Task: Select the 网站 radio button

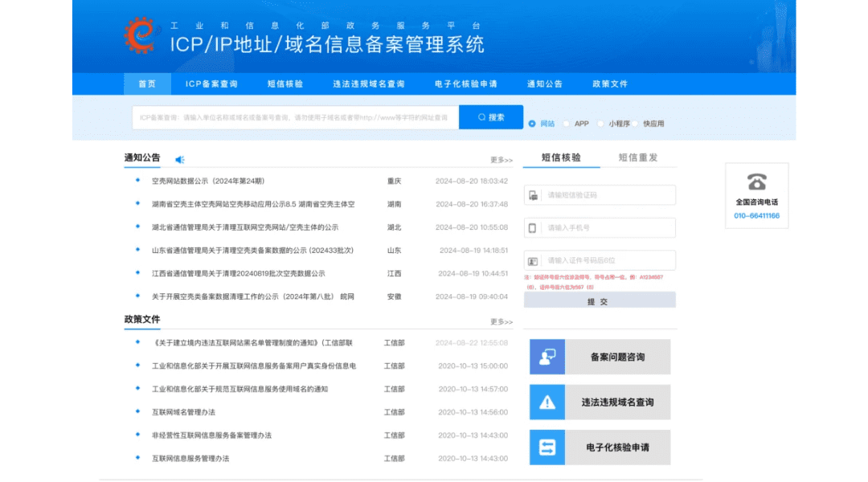Action: (532, 124)
